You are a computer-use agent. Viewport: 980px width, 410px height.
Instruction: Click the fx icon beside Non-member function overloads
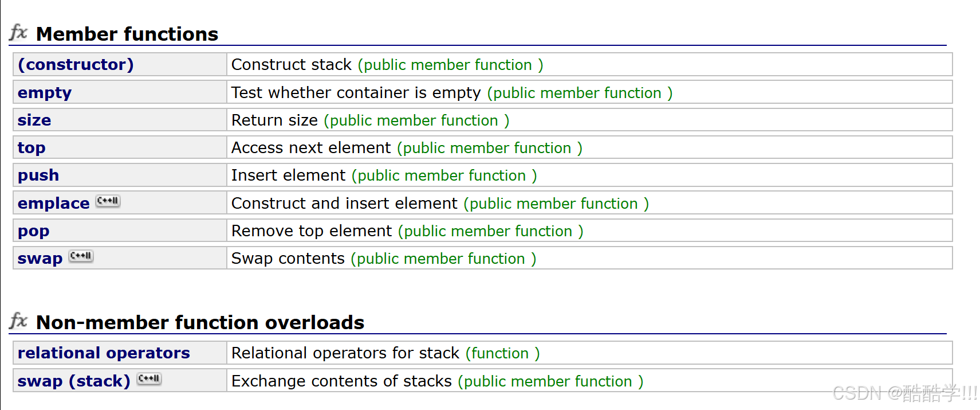pos(18,321)
